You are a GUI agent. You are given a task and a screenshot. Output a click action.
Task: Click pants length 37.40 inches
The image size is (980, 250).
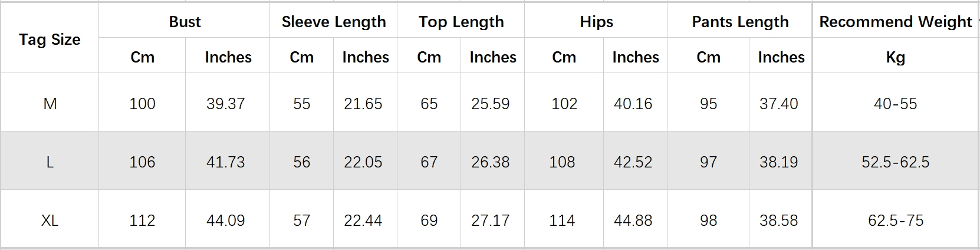point(778,104)
